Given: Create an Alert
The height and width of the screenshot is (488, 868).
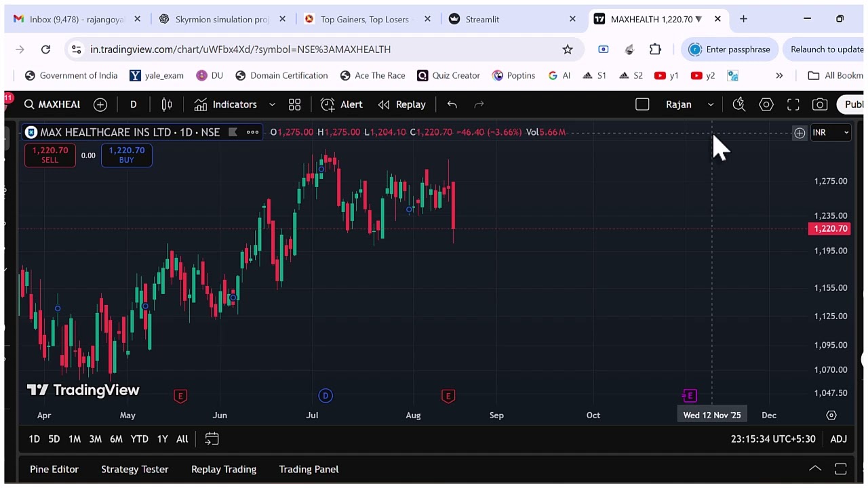Looking at the screenshot, I should point(342,104).
